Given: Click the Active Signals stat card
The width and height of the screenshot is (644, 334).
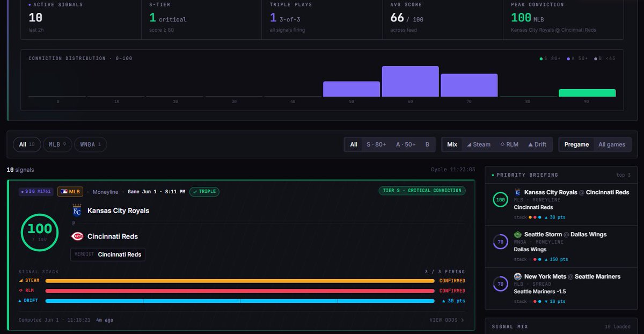Looking at the screenshot, I should click(x=82, y=19).
